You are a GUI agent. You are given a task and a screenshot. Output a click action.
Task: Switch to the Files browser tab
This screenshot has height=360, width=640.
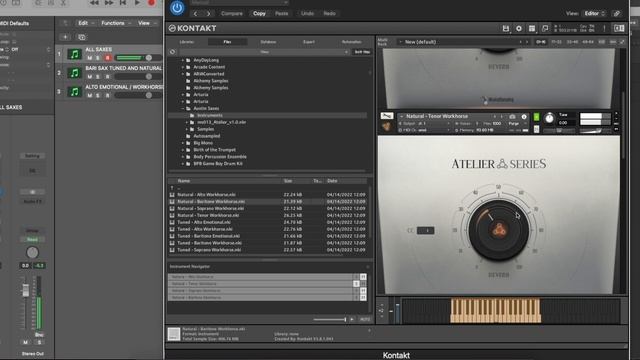227,42
